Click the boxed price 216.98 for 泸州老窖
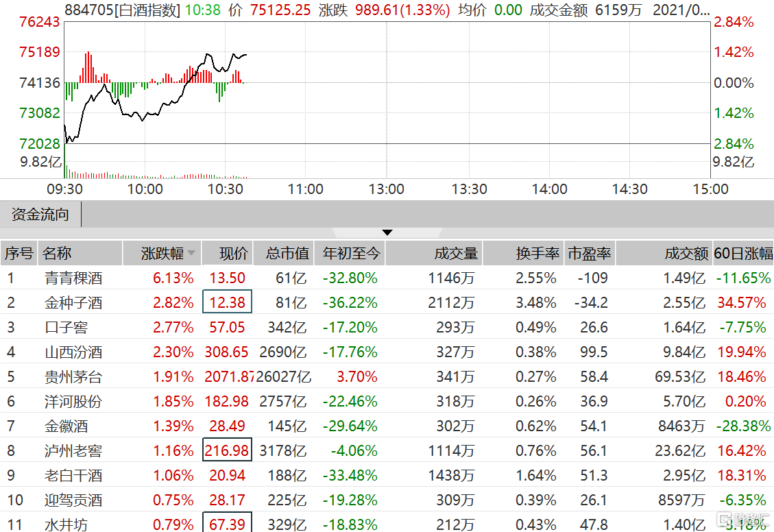 point(227,450)
